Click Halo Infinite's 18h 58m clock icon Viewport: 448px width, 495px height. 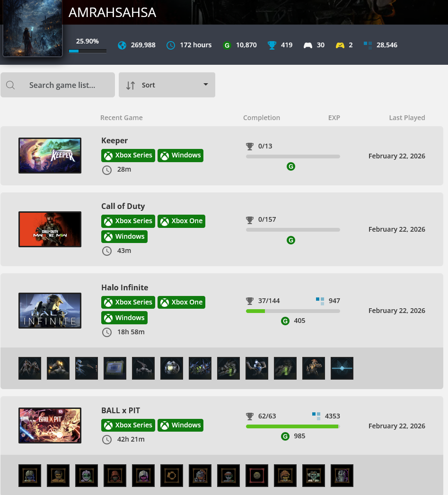[107, 332]
